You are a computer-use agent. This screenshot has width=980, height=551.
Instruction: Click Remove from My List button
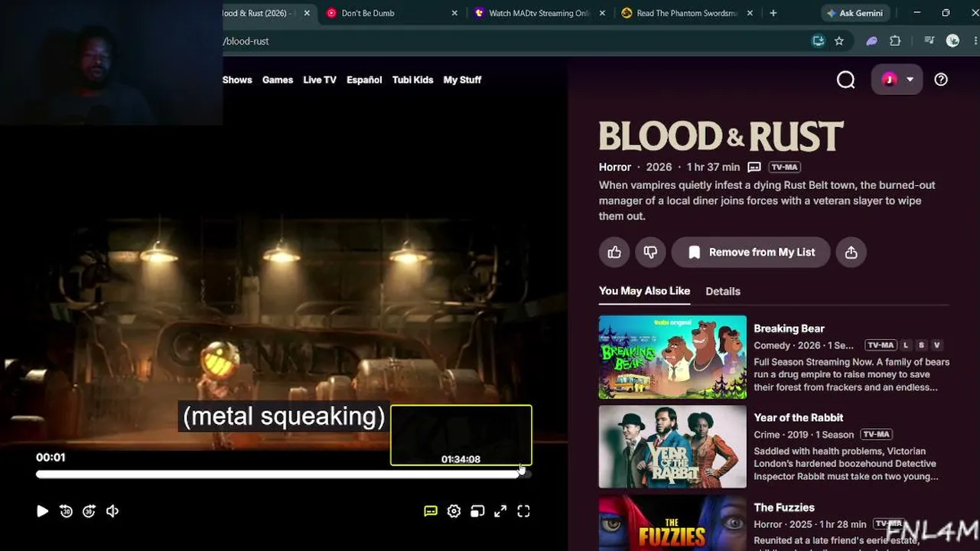click(750, 253)
